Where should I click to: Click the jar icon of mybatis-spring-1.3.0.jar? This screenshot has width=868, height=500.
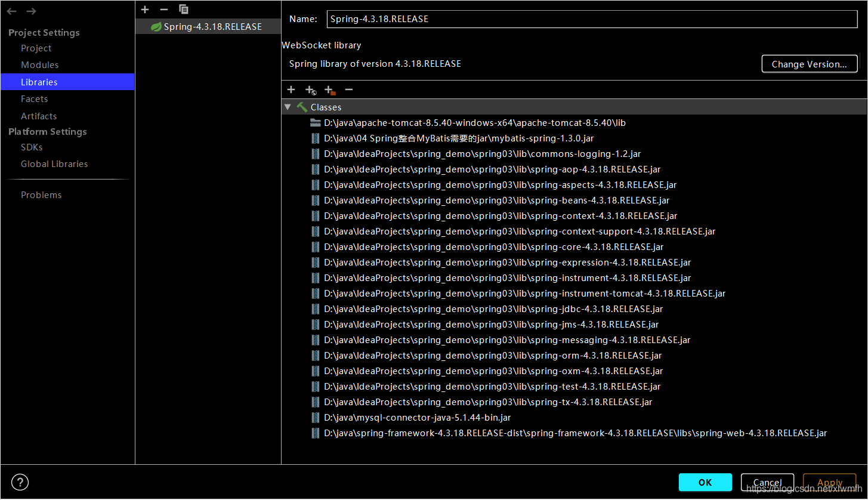coord(316,138)
